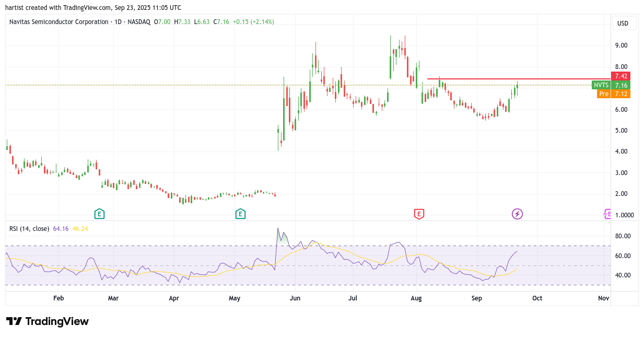This screenshot has width=644, height=337.
Task: Click the red 7.42 price label
Action: click(x=620, y=76)
